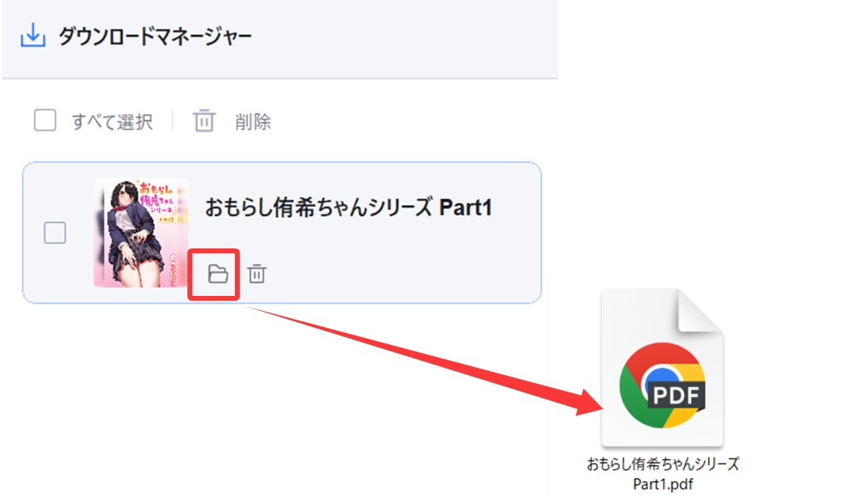Click the Part1 item title text
The height and width of the screenshot is (504, 841).
(x=348, y=208)
